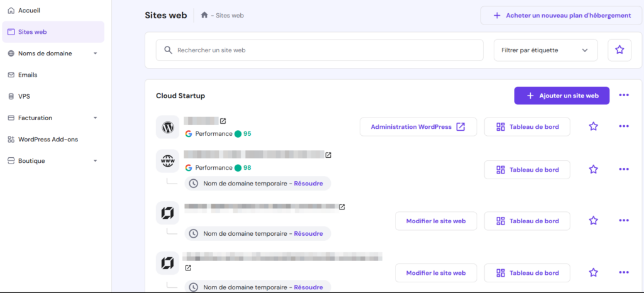644x293 pixels.
Task: Open more options for the last site row
Action: click(623, 272)
